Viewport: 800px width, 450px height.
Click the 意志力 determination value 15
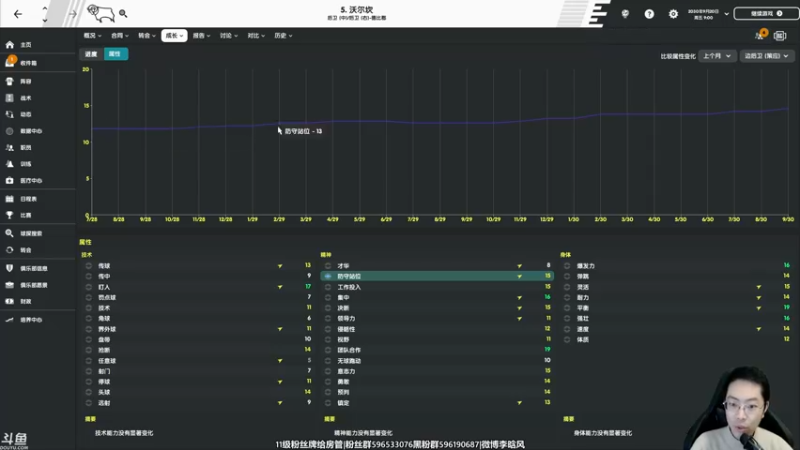(x=547, y=371)
